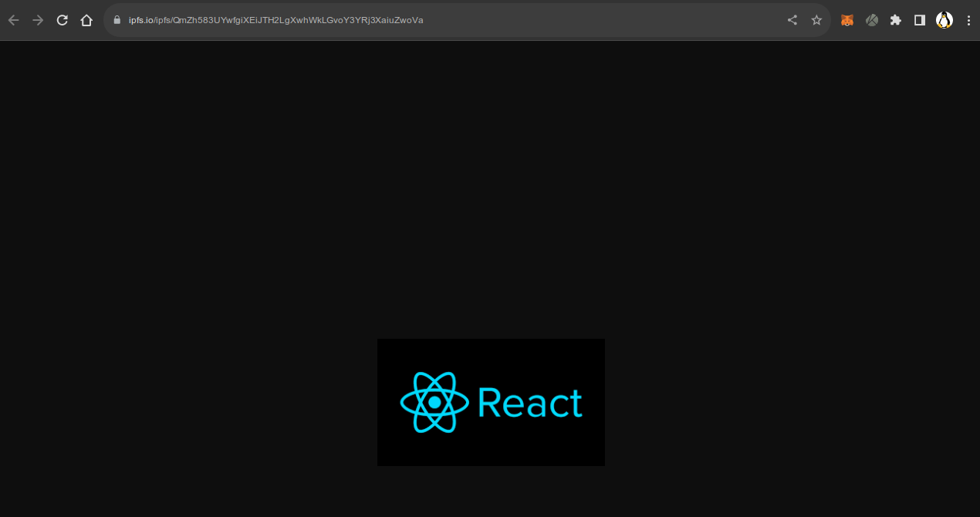Bookmark this page with the star

tap(816, 20)
